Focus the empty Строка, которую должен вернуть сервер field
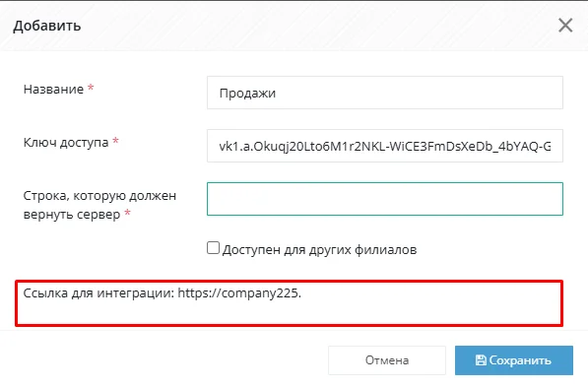Screen dimensions: 588x388 click(x=385, y=199)
